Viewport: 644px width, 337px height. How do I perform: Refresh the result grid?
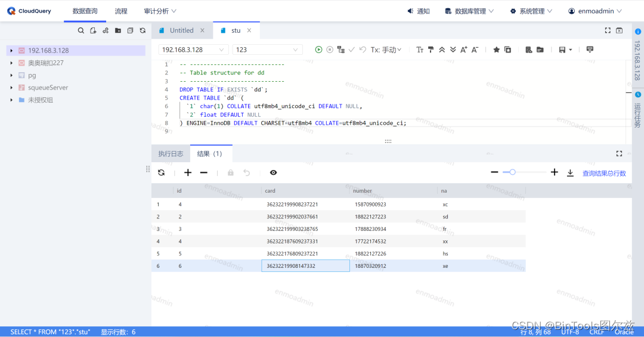162,172
